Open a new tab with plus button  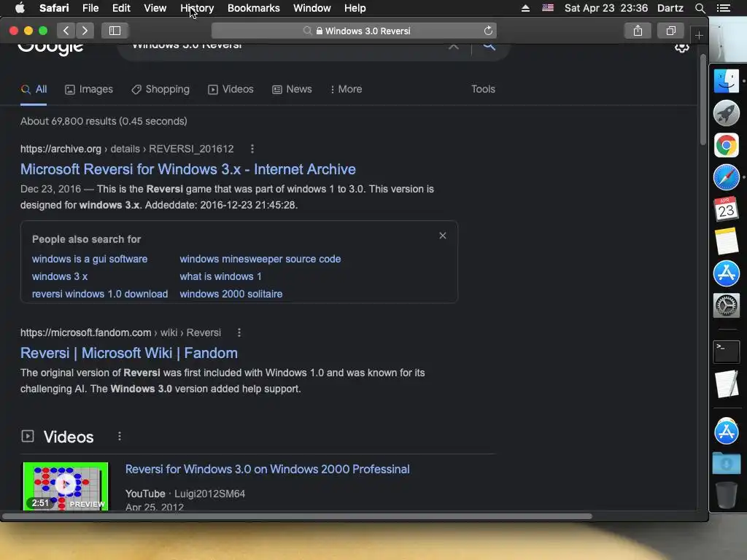click(x=698, y=35)
